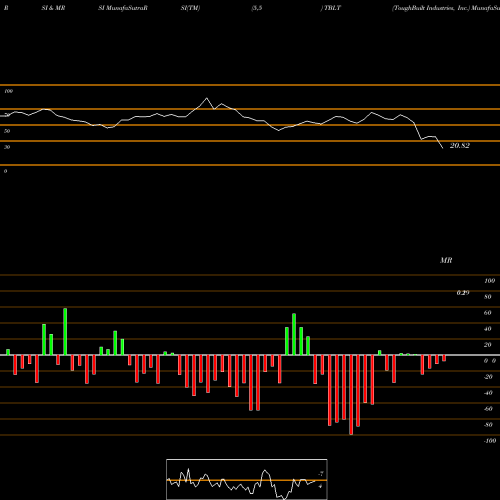Click the -80 label on MR axis

pos(488,425)
